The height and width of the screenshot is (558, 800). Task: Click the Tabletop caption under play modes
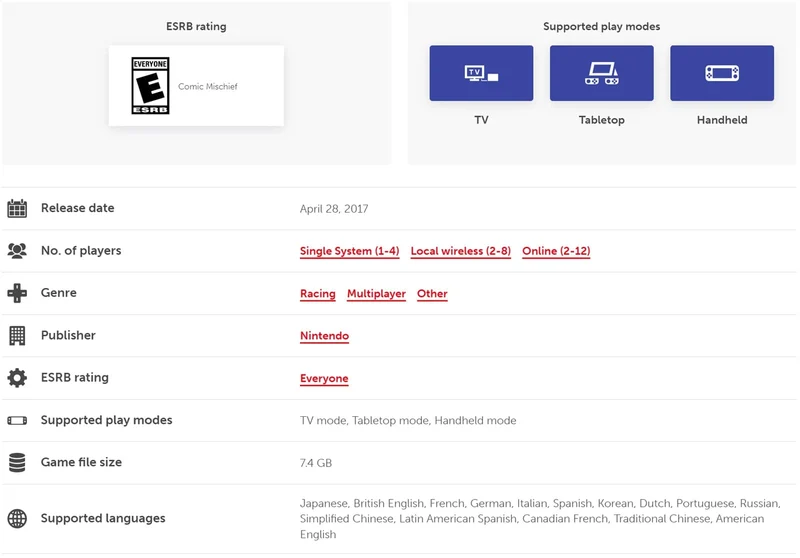click(602, 120)
